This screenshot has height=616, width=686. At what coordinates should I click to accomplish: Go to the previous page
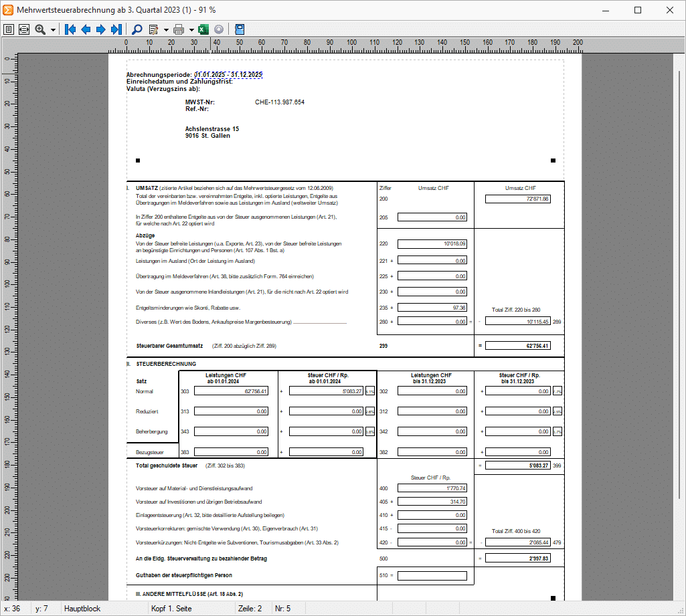click(x=86, y=29)
